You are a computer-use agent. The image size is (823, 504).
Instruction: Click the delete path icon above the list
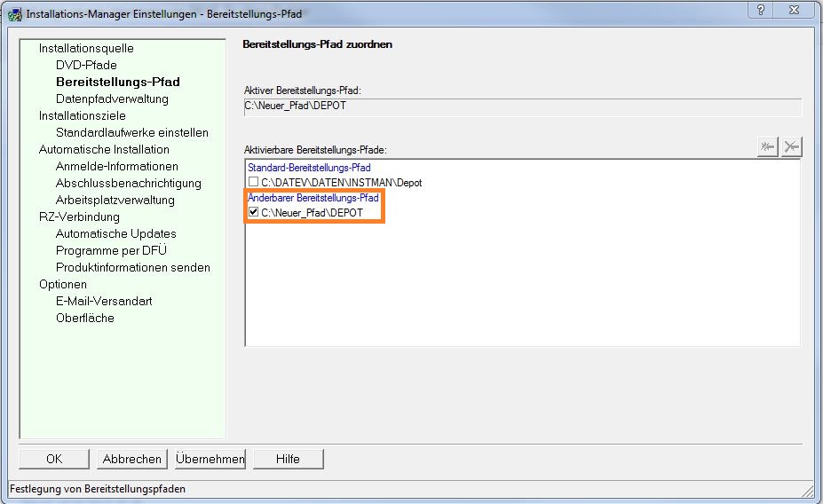792,147
